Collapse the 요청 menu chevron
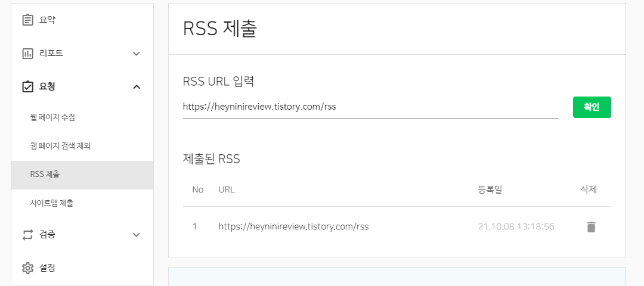This screenshot has height=286, width=644. click(137, 86)
